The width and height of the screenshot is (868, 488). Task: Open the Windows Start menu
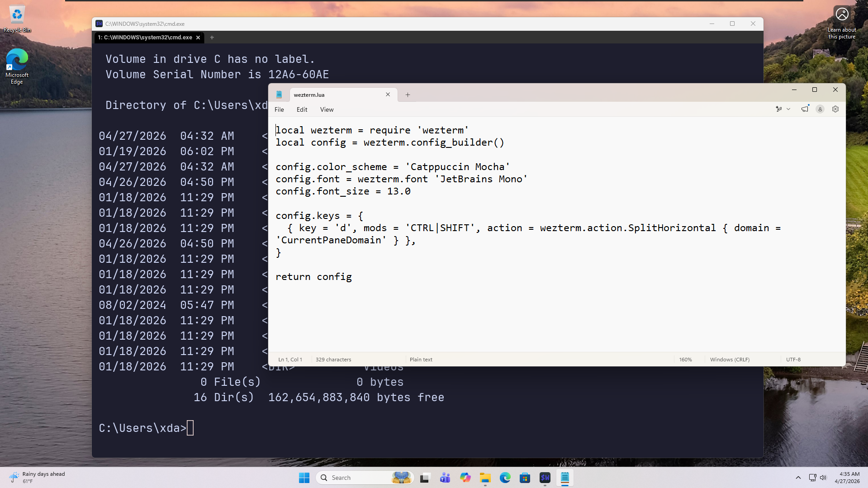pos(304,478)
